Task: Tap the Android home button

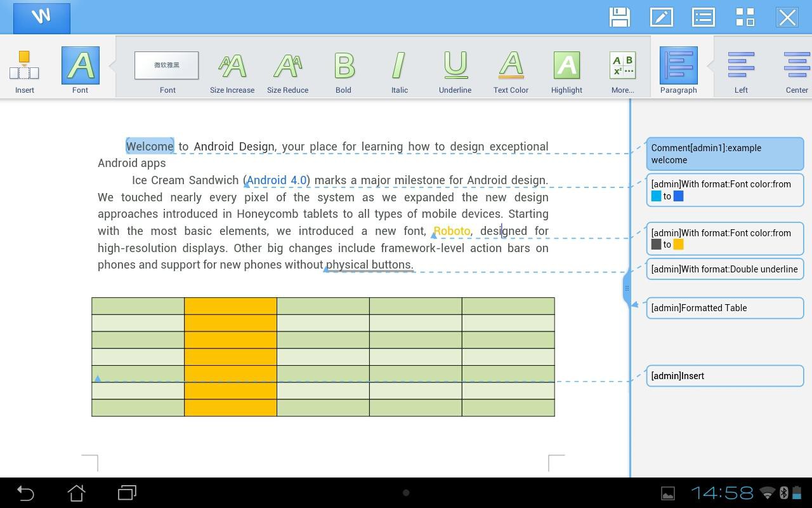Action: pyautogui.click(x=76, y=493)
